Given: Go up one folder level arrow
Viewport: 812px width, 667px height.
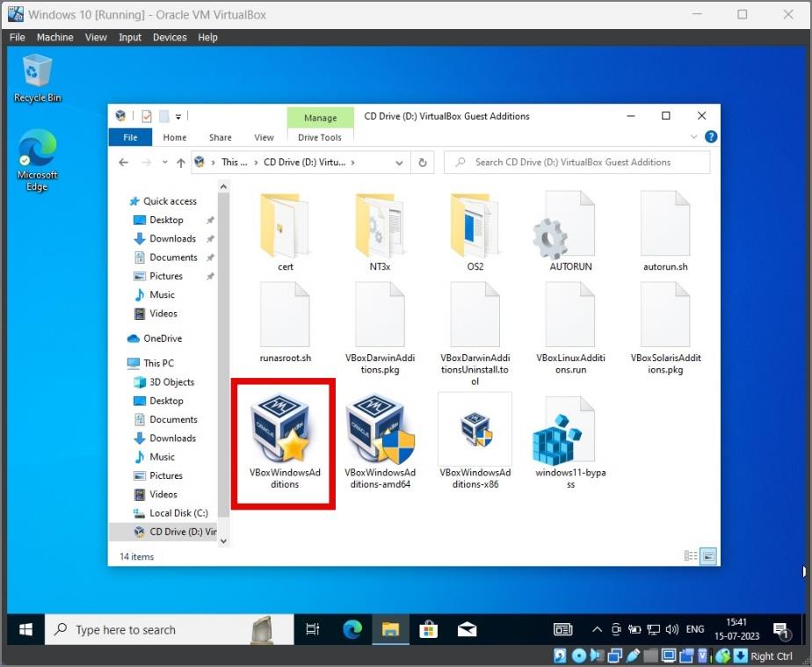Looking at the screenshot, I should pyautogui.click(x=181, y=163).
